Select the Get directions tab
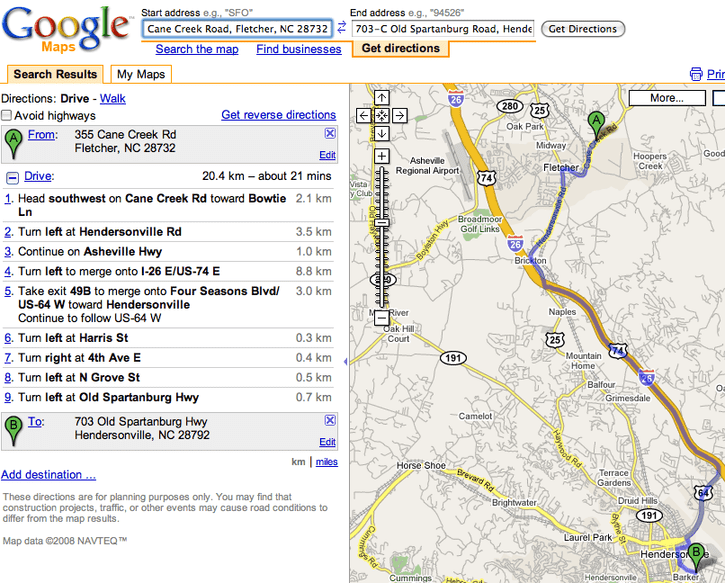This screenshot has width=725, height=583. [400, 48]
